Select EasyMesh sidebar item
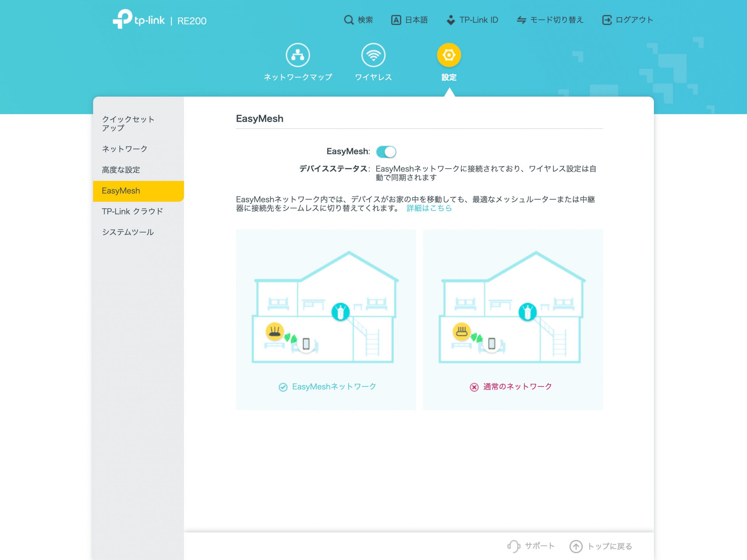The image size is (747, 560). pyautogui.click(x=139, y=191)
